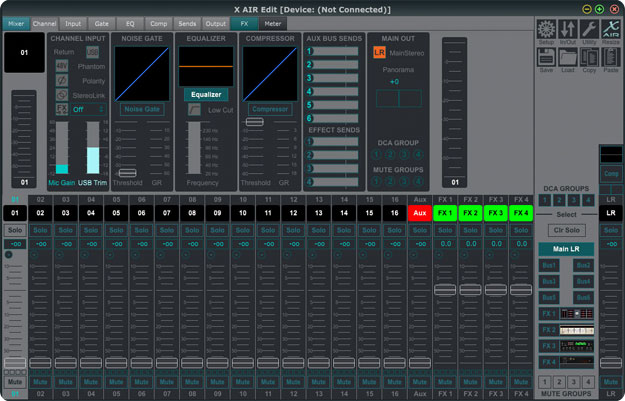Click the X AIR Resize icon
This screenshot has width=625, height=401.
tap(611, 29)
